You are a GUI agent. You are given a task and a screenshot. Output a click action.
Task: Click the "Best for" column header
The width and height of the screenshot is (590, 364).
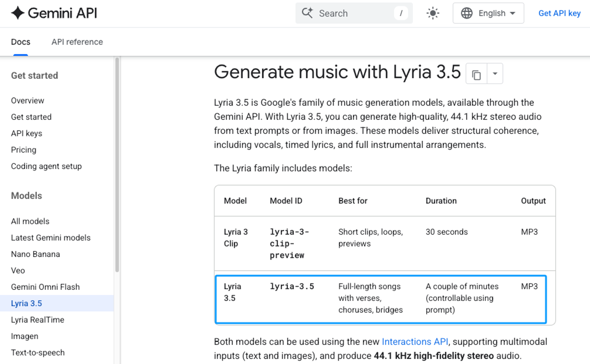[x=353, y=201]
